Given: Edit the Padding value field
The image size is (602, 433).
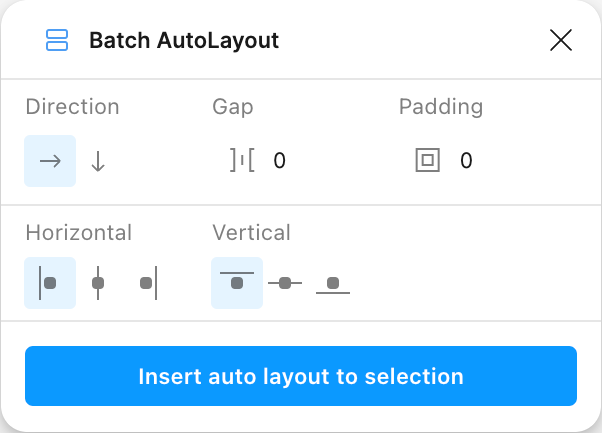Looking at the screenshot, I should tap(466, 160).
